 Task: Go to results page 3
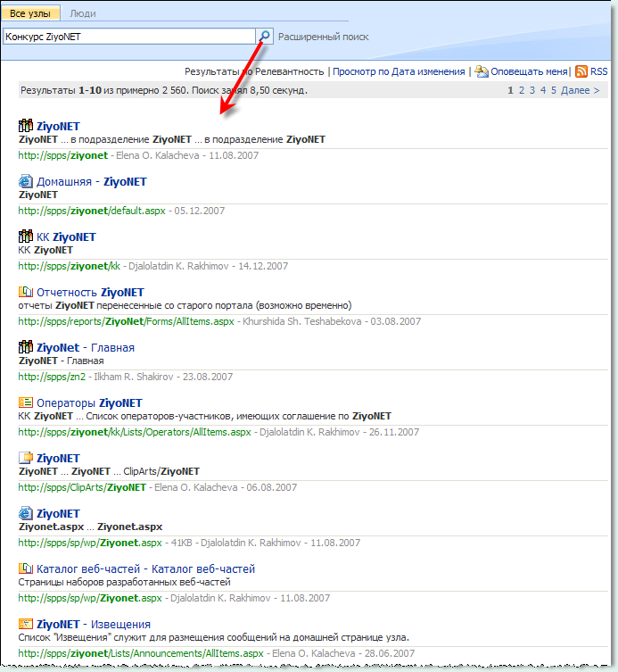(x=531, y=90)
